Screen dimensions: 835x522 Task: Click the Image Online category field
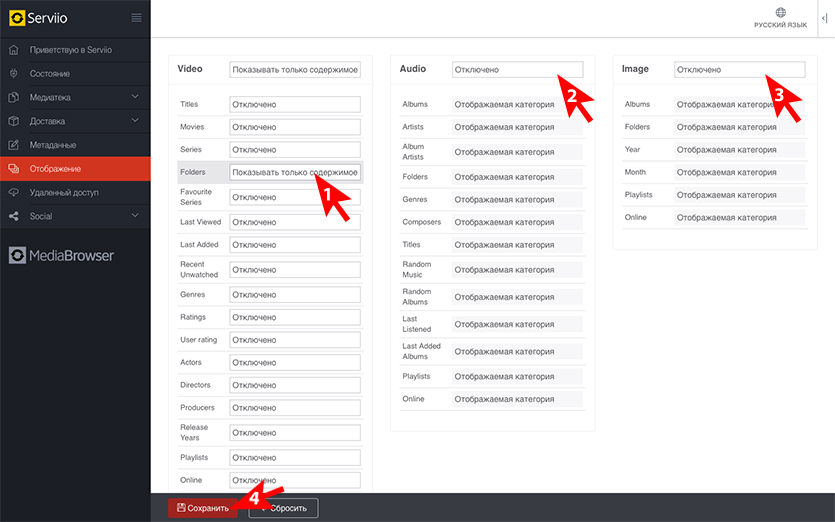click(x=740, y=217)
